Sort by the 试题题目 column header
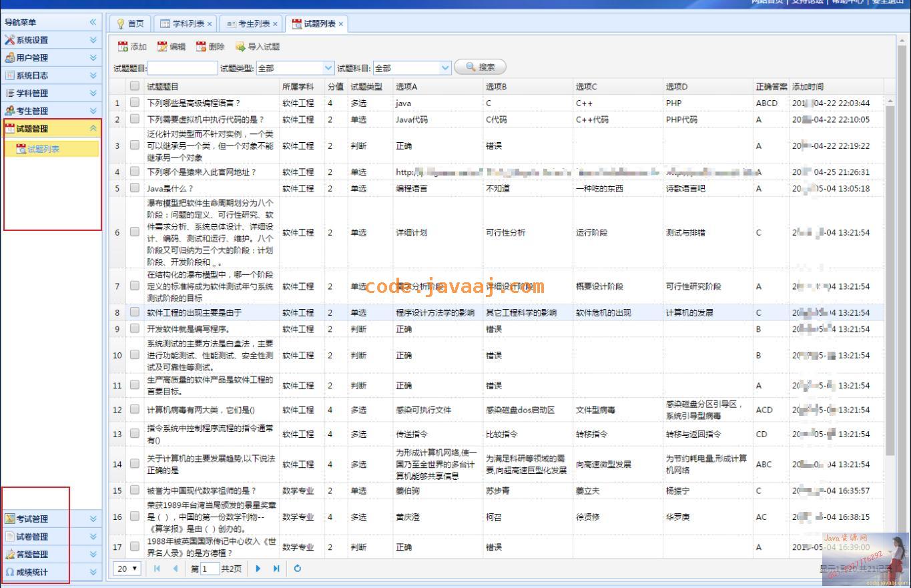Viewport: 911px width, 588px height. click(x=211, y=86)
